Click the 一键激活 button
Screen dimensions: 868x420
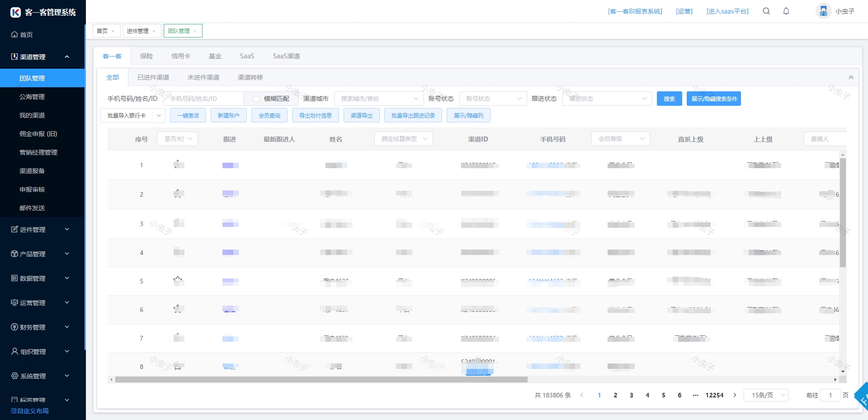(x=188, y=116)
